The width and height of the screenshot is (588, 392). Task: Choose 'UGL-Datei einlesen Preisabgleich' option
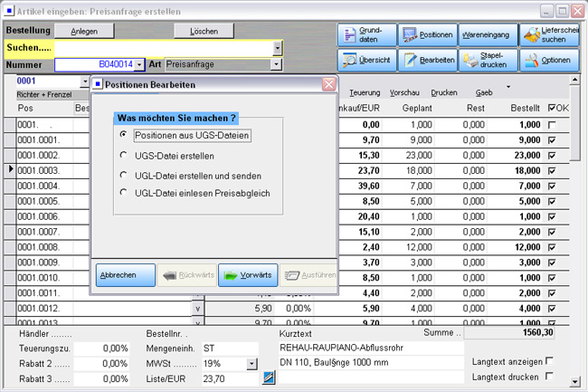[x=123, y=192]
